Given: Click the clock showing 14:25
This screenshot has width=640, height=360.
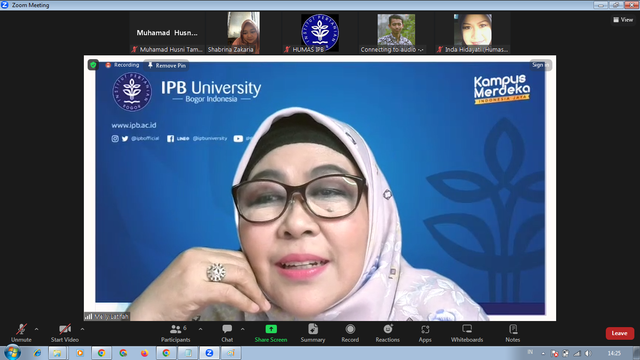Looking at the screenshot, I should pyautogui.click(x=614, y=353).
